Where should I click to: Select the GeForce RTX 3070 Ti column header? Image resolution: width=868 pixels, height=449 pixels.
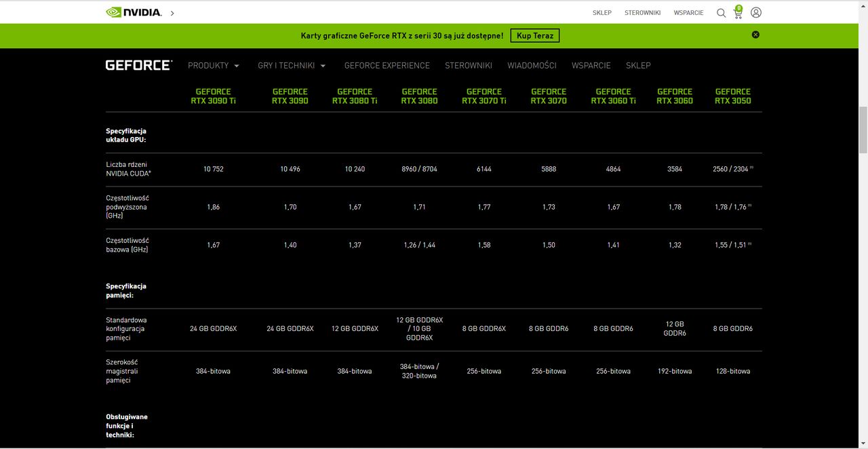[x=484, y=96]
